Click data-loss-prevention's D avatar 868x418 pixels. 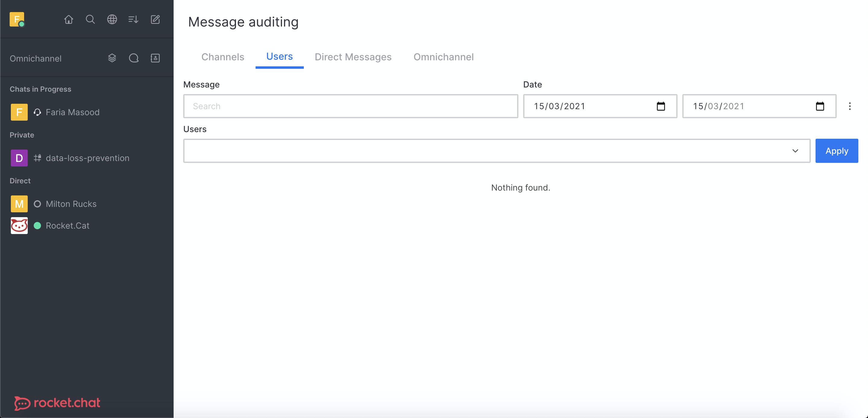[x=19, y=158]
